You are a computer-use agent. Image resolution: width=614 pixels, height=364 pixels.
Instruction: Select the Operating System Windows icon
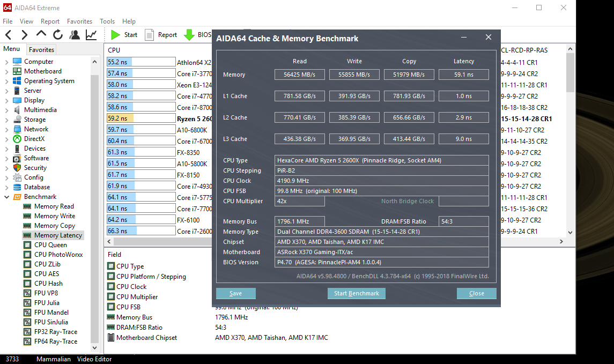click(17, 80)
